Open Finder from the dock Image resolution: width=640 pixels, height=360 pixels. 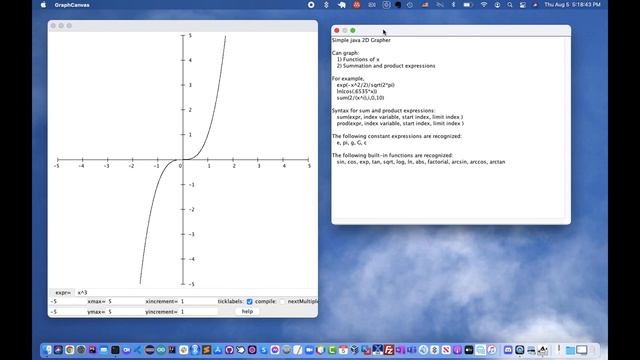(48, 350)
